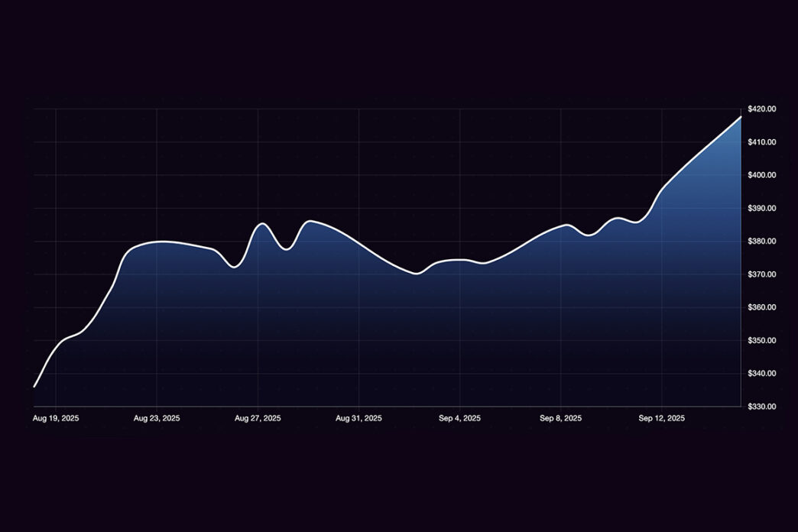Image resolution: width=798 pixels, height=532 pixels.
Task: Click the $340.00 price axis label
Action: (x=761, y=373)
